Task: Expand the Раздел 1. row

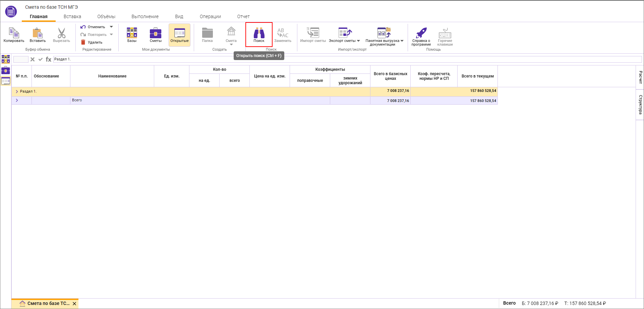Action: 17,92
